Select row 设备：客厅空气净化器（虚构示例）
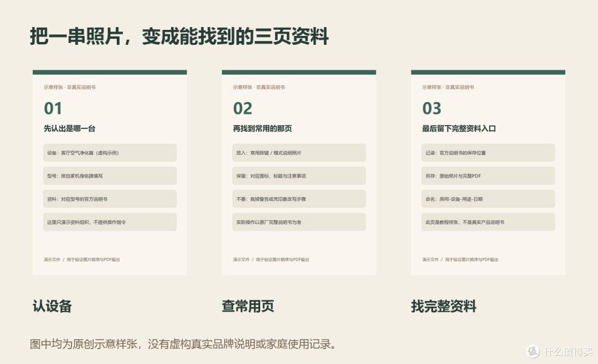This screenshot has height=364, width=598. click(x=110, y=153)
